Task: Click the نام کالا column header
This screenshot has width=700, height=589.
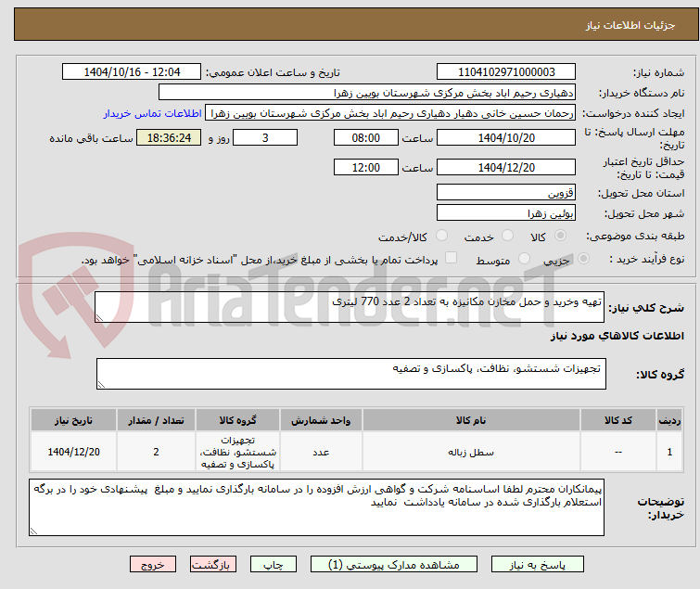Action: 471,420
